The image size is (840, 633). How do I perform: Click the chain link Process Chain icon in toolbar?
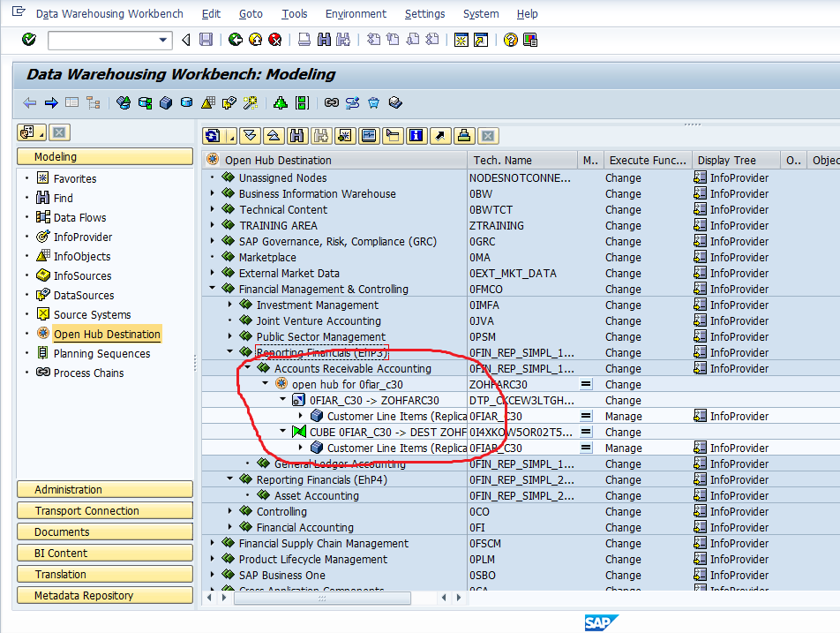point(332,103)
